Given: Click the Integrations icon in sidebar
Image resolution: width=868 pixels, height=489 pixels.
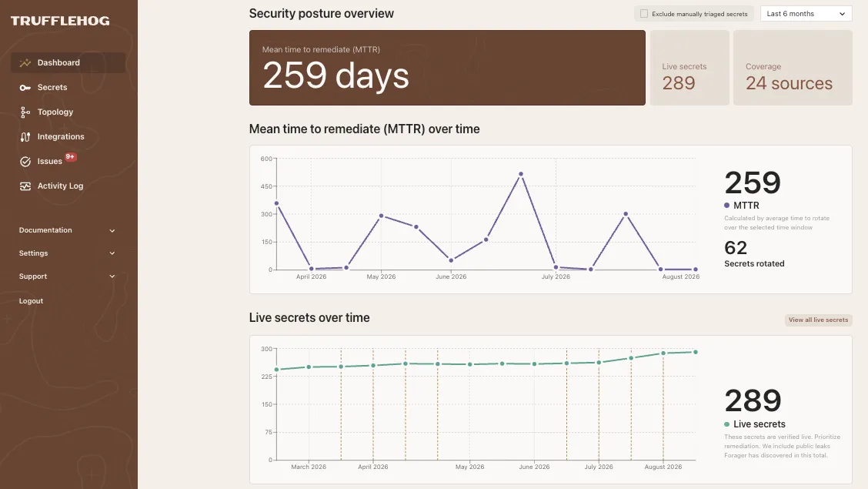Looking at the screenshot, I should 25,137.
